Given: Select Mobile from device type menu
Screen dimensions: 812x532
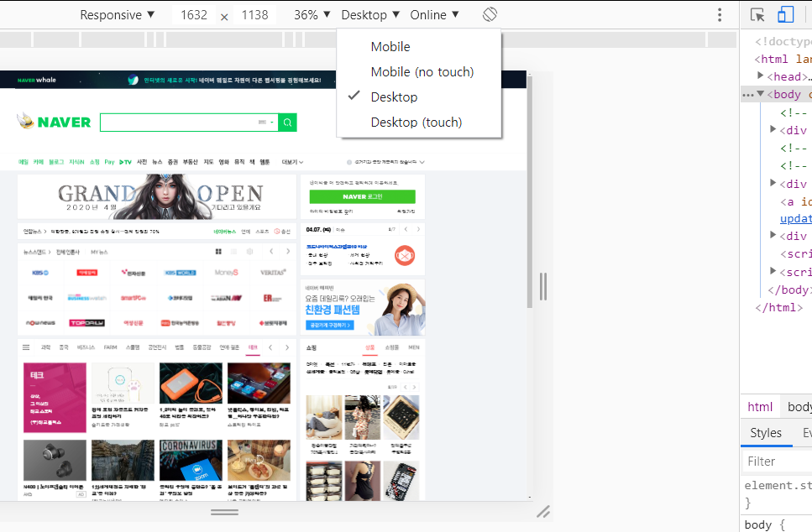Looking at the screenshot, I should [x=419, y=47].
